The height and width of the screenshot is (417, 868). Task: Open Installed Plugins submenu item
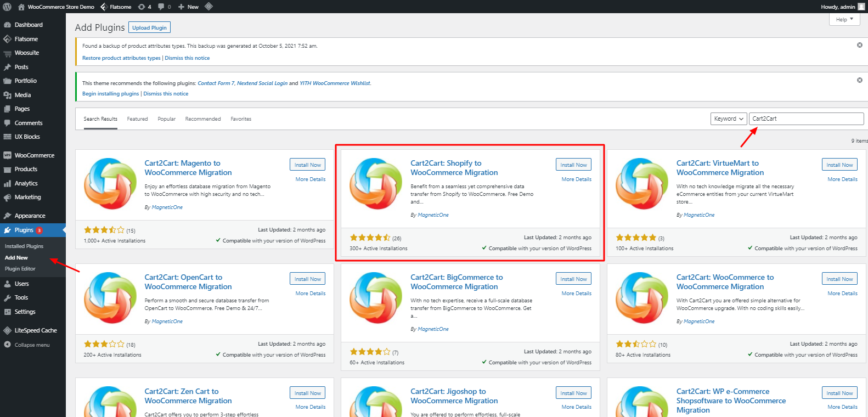click(24, 246)
